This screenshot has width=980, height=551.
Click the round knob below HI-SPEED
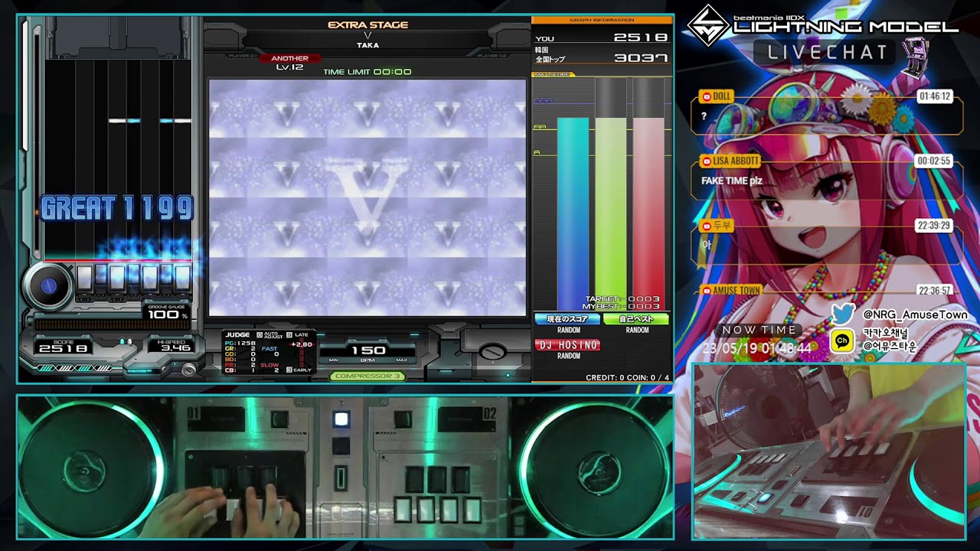click(188, 369)
